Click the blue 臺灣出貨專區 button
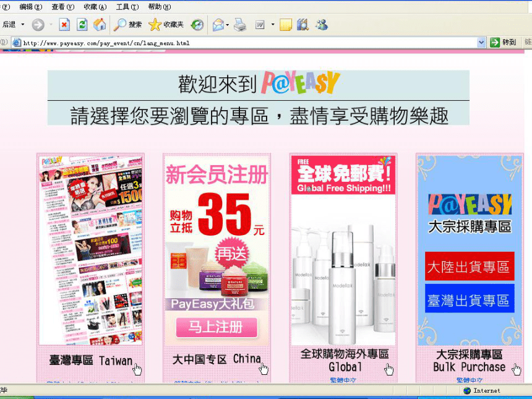The height and width of the screenshot is (399, 532). 470,299
